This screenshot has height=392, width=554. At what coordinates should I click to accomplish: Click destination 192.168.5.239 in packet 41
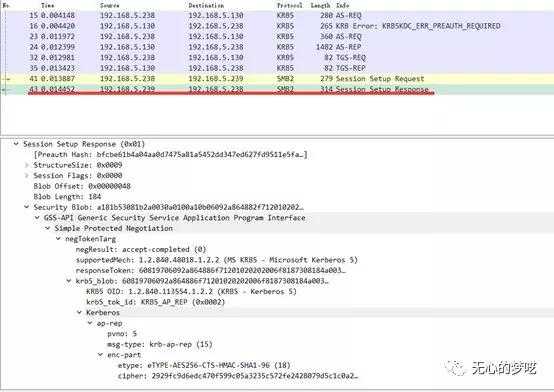(x=216, y=78)
